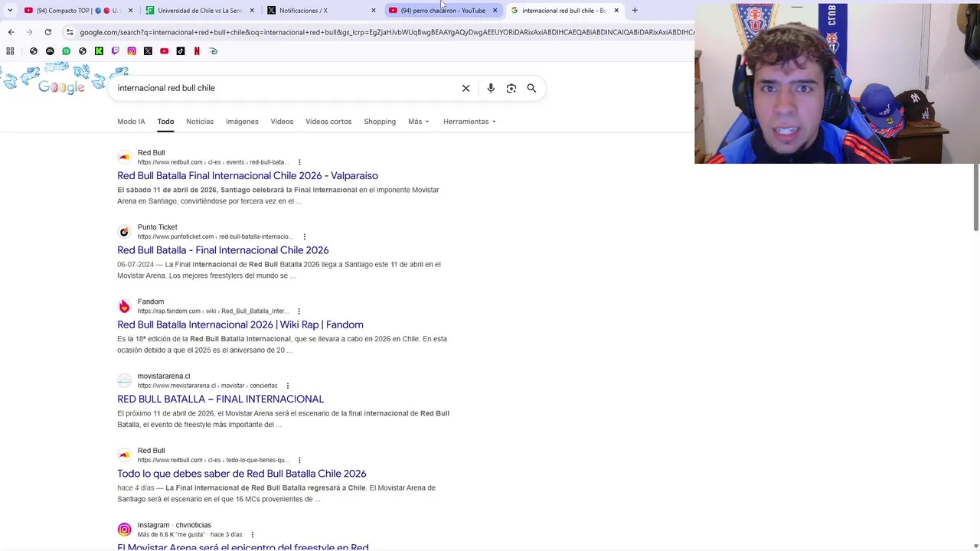The width and height of the screenshot is (980, 551).
Task: Open the X bookmark in bookmarks bar
Action: (x=148, y=51)
